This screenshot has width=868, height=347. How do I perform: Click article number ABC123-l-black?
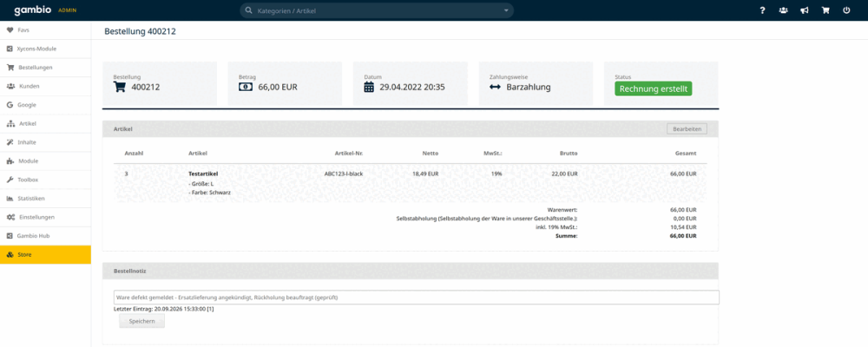[343, 173]
